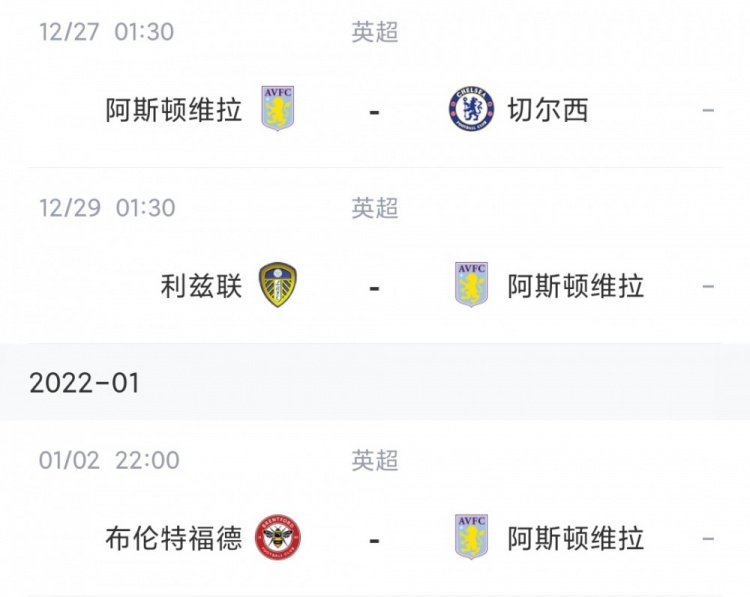Click the 12/27 01:30 match time

click(106, 32)
